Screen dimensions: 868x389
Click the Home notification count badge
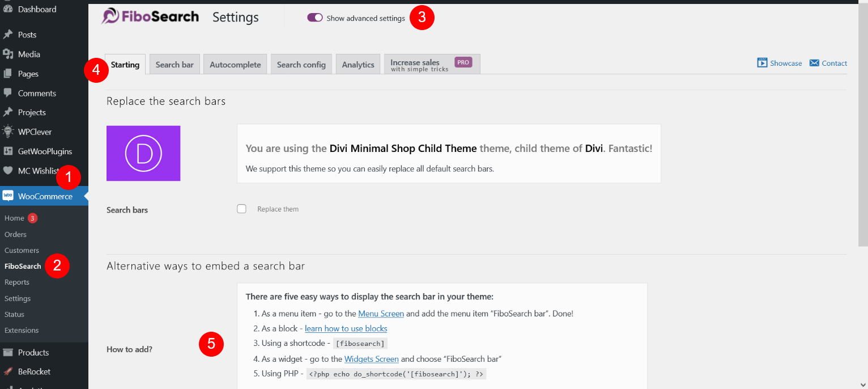pyautogui.click(x=32, y=218)
